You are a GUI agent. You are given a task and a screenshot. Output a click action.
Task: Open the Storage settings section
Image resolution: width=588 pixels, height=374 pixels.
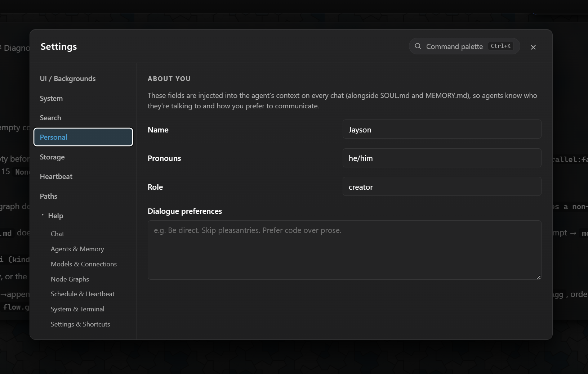pyautogui.click(x=83, y=157)
